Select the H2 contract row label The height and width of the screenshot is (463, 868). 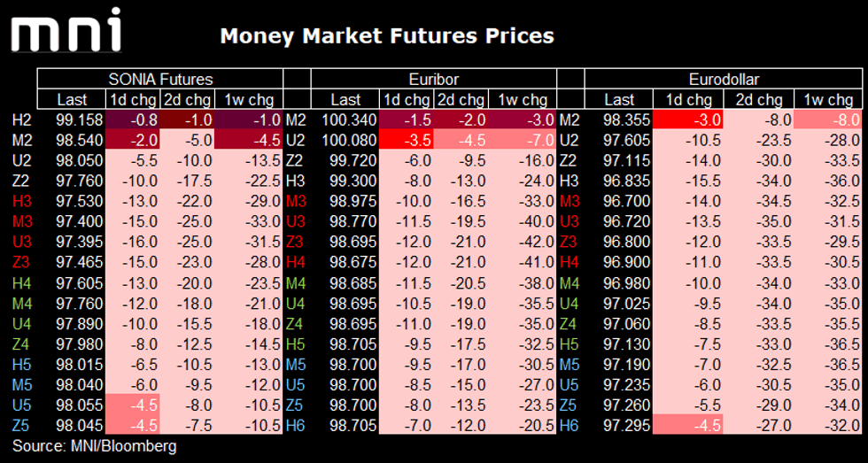point(21,120)
